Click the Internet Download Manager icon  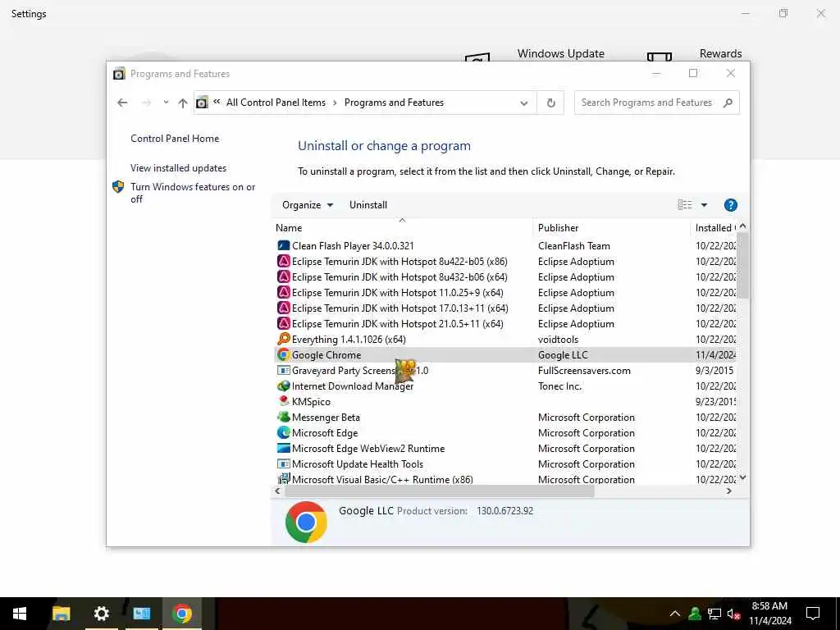pos(283,386)
